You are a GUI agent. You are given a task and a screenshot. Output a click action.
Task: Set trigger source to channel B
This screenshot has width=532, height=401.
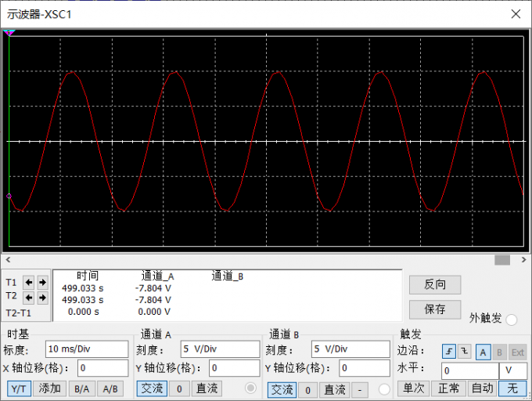point(499,352)
